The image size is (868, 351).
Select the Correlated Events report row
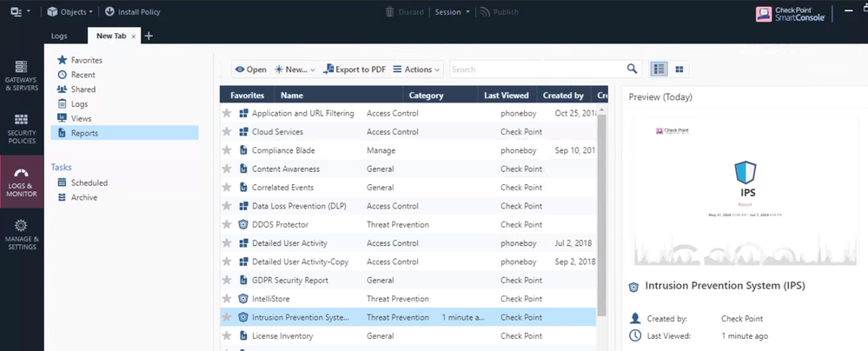[408, 188]
